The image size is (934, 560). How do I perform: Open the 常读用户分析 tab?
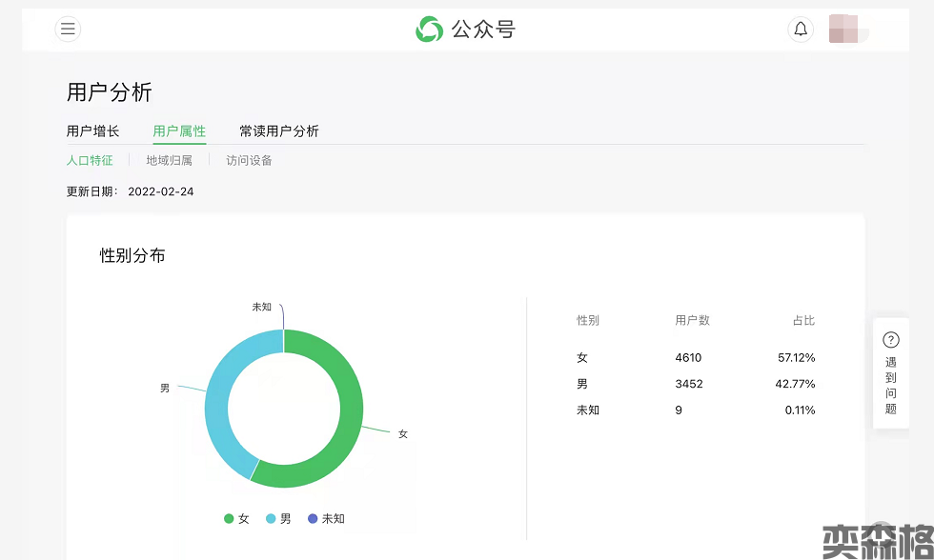coord(279,131)
